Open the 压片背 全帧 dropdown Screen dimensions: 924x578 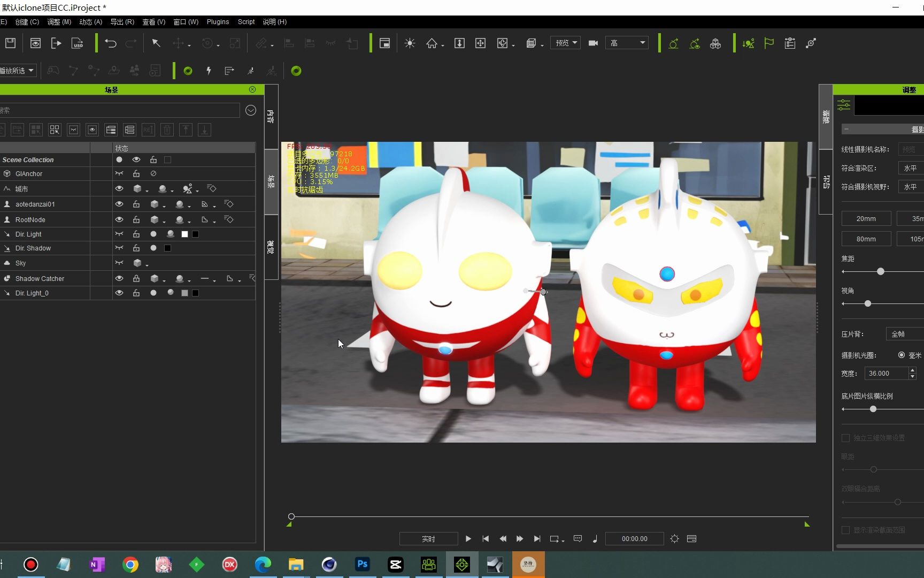905,334
